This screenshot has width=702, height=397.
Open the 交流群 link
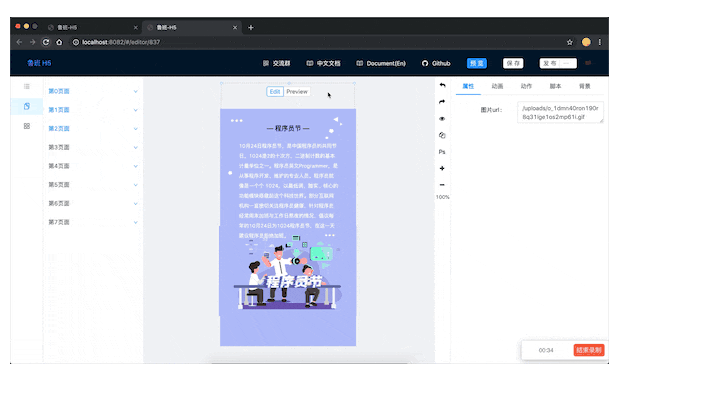pyautogui.click(x=277, y=64)
